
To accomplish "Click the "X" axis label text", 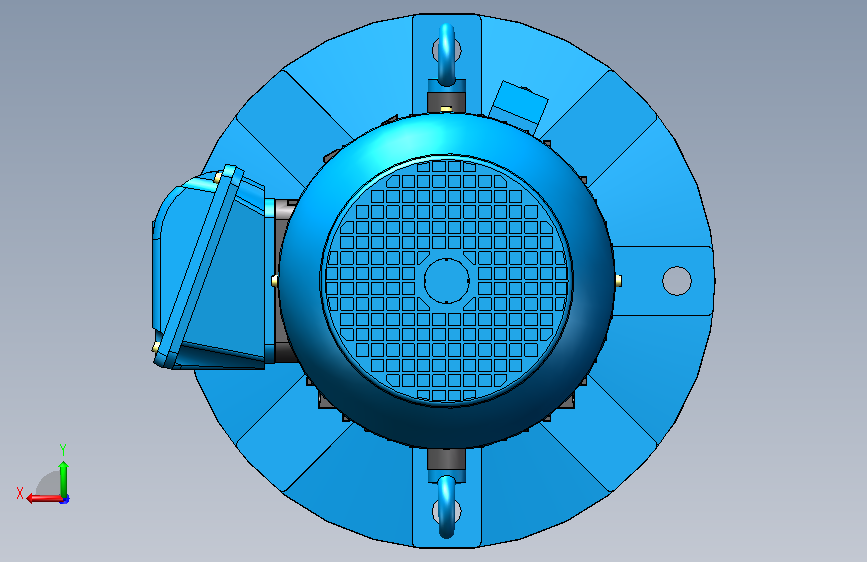I will pos(20,493).
